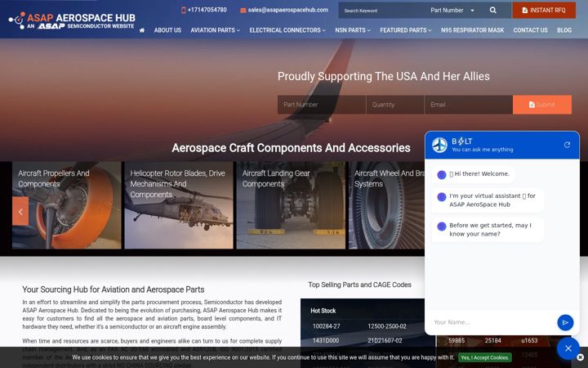Click the Hot Stock heading
The height and width of the screenshot is (368, 588).
coord(323,311)
